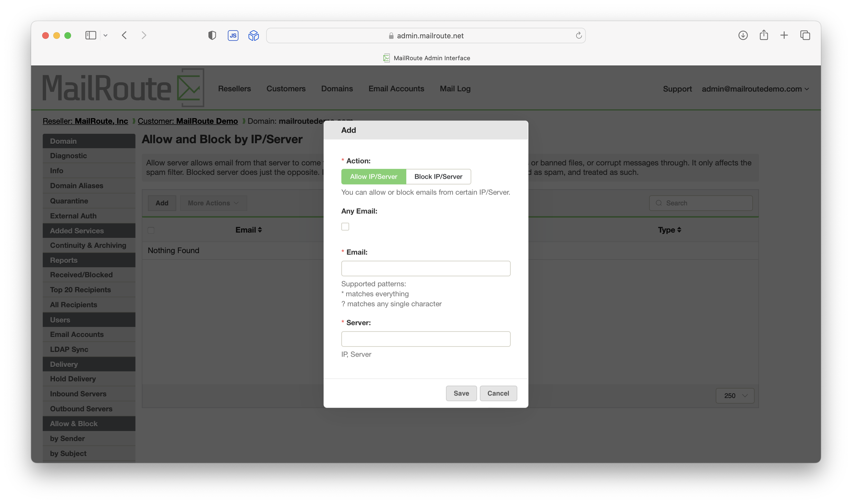Open Info in the sidebar
852x504 pixels.
point(89,170)
